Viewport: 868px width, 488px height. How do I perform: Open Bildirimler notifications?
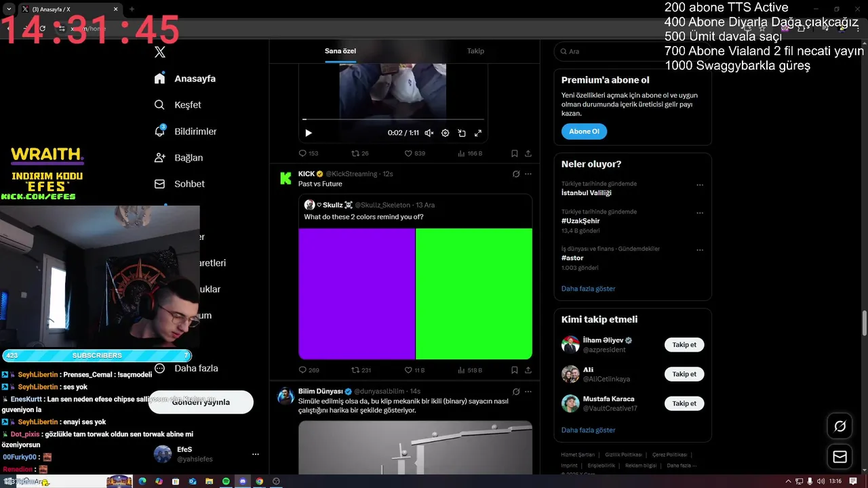[x=185, y=131]
